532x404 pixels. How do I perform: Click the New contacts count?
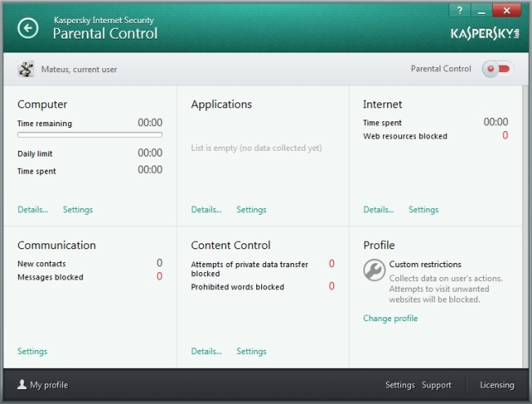point(160,263)
